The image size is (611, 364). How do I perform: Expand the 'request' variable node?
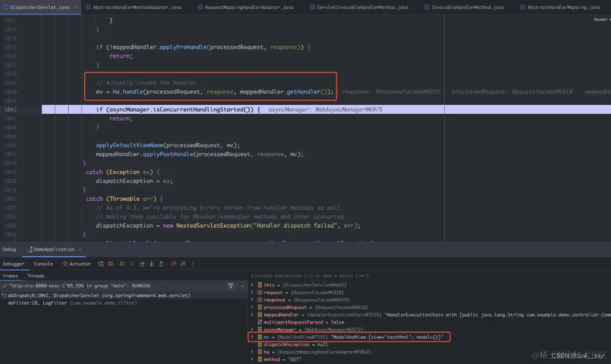pyautogui.click(x=252, y=293)
